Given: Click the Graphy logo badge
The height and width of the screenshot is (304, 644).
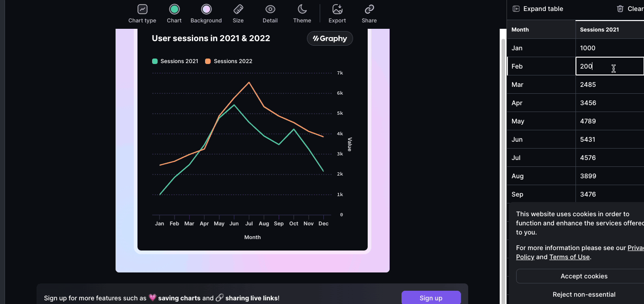Looking at the screenshot, I should pos(330,38).
